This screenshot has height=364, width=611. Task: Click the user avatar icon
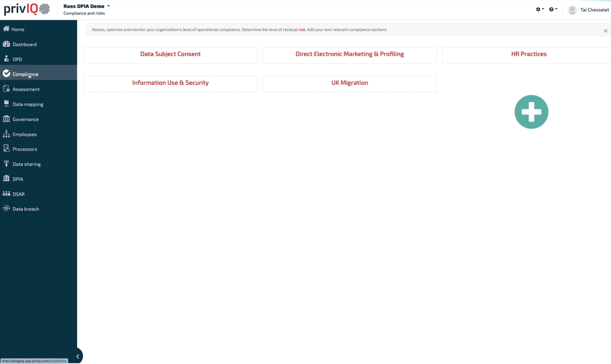coord(572,10)
